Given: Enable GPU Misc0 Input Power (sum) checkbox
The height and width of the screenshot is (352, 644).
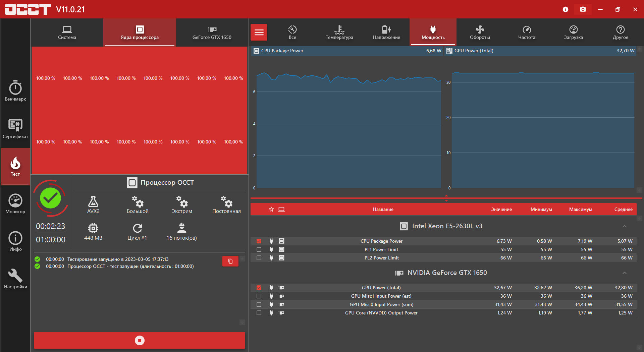Looking at the screenshot, I should pos(259,304).
